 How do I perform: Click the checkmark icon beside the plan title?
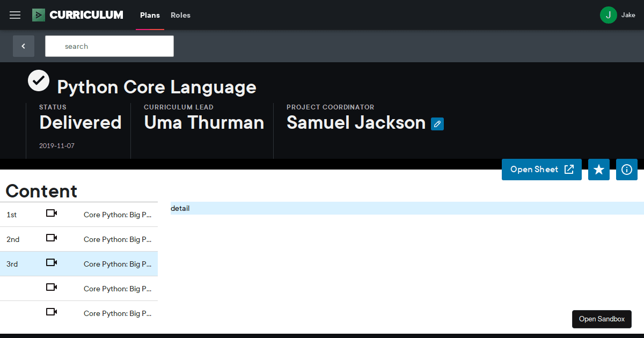38,80
